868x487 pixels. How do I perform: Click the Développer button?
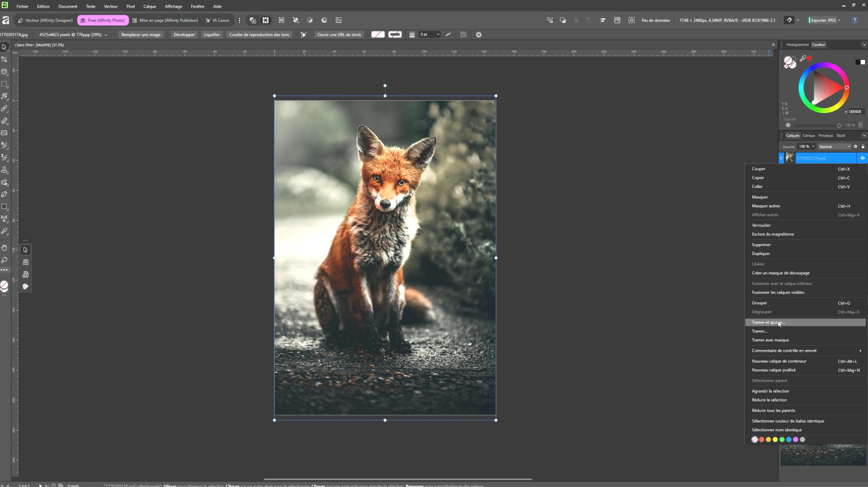click(184, 34)
